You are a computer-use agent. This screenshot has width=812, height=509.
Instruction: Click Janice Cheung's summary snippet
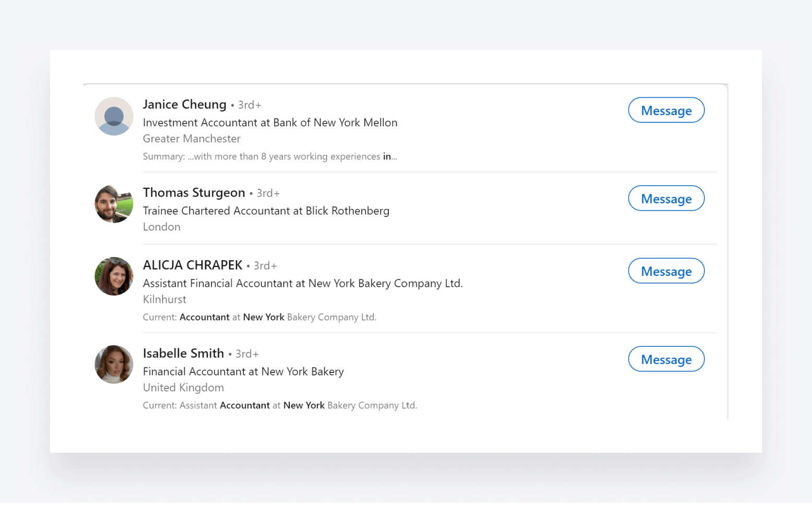[270, 156]
